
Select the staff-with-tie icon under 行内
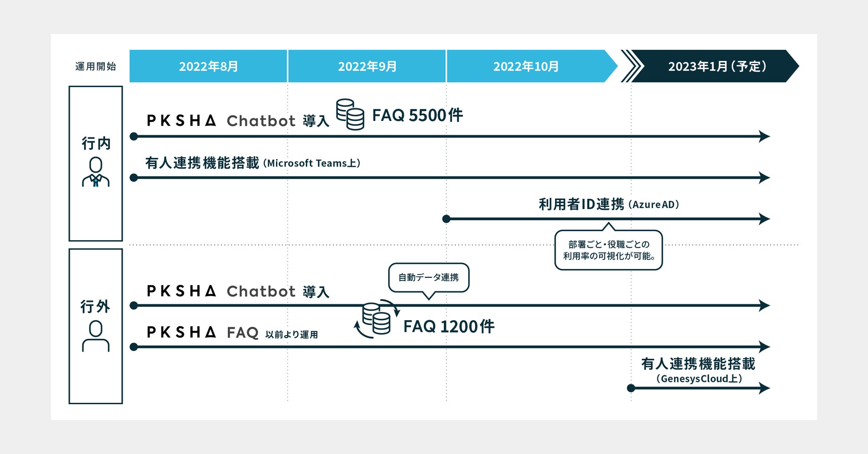click(x=96, y=172)
